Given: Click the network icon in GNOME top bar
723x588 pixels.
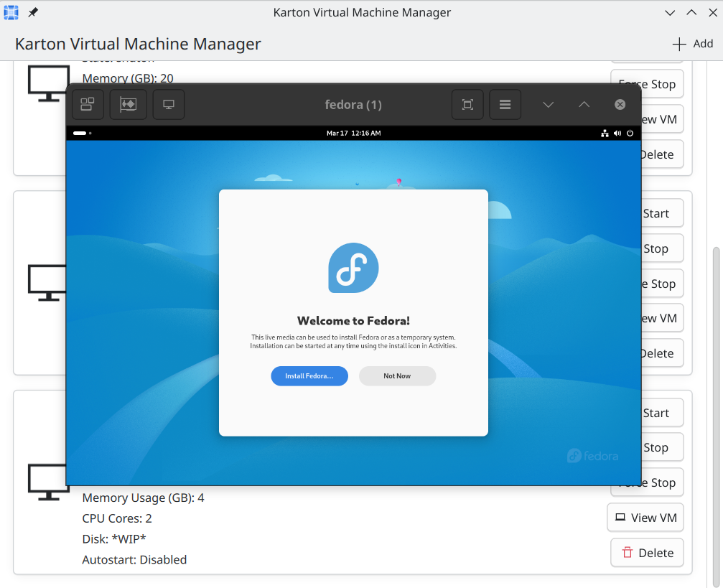Looking at the screenshot, I should [605, 134].
